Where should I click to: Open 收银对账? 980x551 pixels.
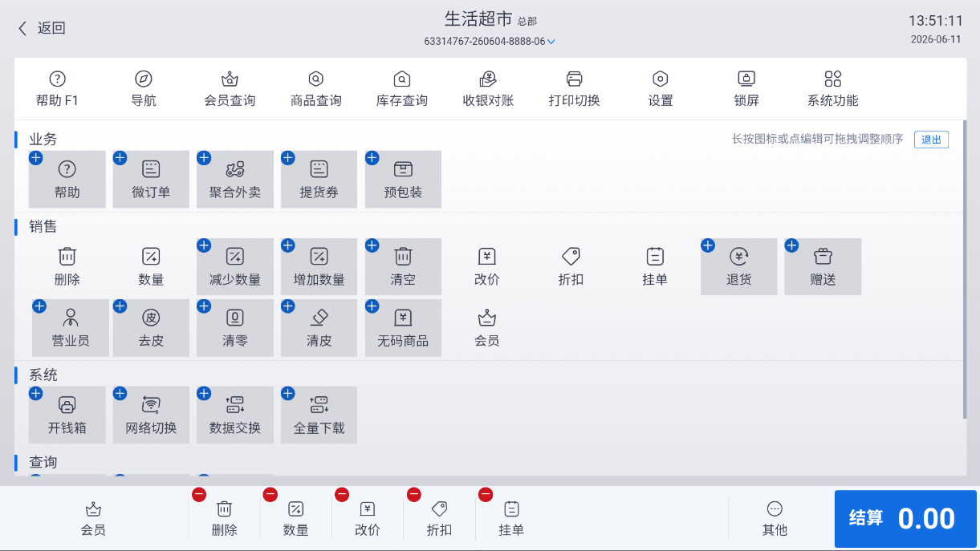[x=488, y=89]
